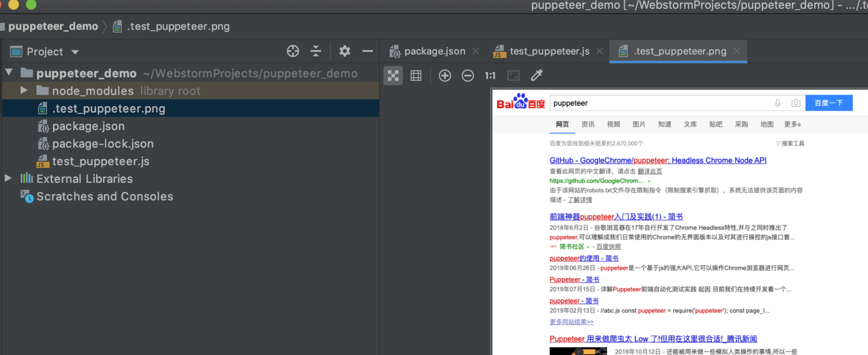
Task: Select .test_puppeteer.png in the project tree
Action: click(190, 108)
